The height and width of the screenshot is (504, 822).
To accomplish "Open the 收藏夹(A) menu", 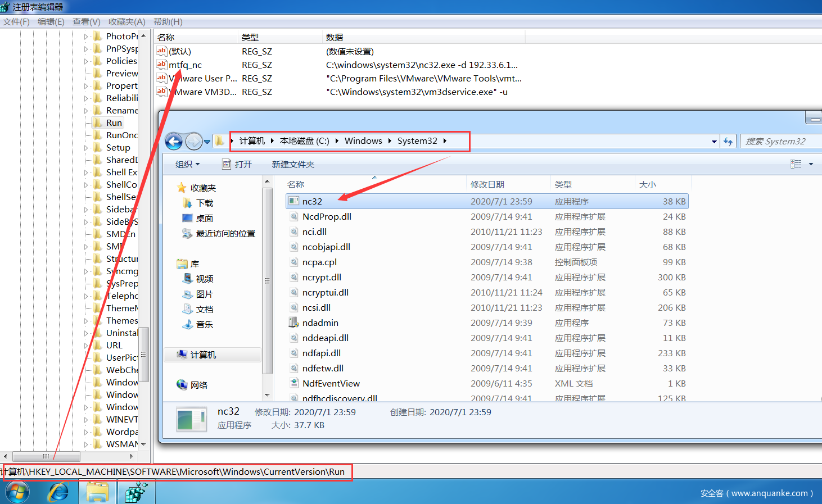I will [x=127, y=22].
